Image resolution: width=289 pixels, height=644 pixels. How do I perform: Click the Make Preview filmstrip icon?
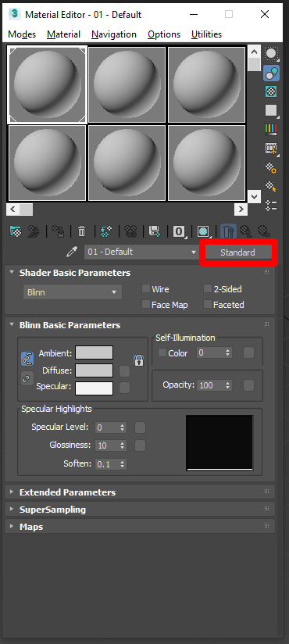[x=271, y=148]
